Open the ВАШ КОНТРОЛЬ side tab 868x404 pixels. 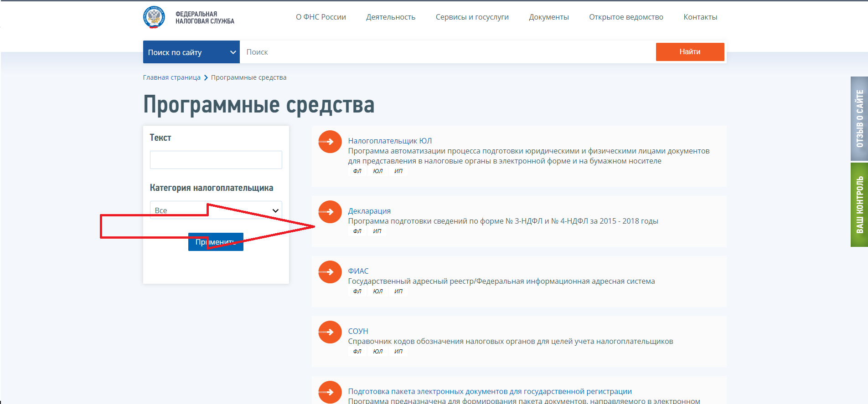click(859, 205)
